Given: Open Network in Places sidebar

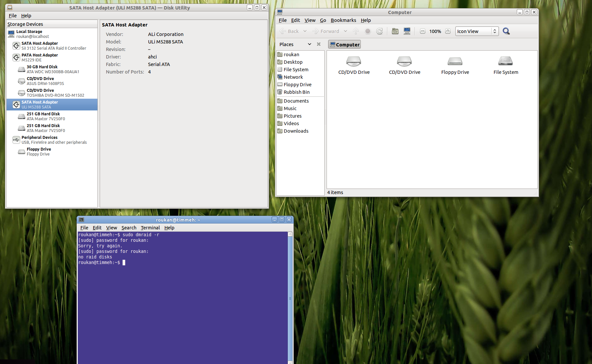Looking at the screenshot, I should (x=300, y=77).
